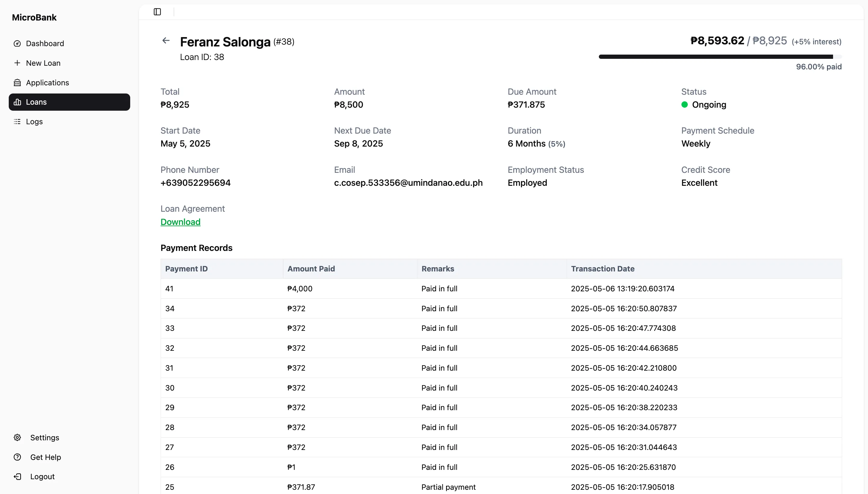This screenshot has width=868, height=494.
Task: Click the Dashboard gauge icon
Action: tap(17, 43)
